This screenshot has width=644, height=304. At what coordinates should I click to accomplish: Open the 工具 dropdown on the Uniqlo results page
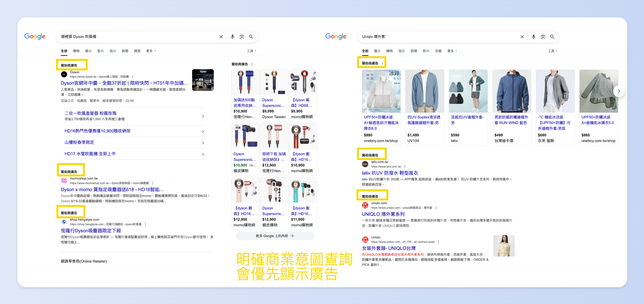(553, 51)
